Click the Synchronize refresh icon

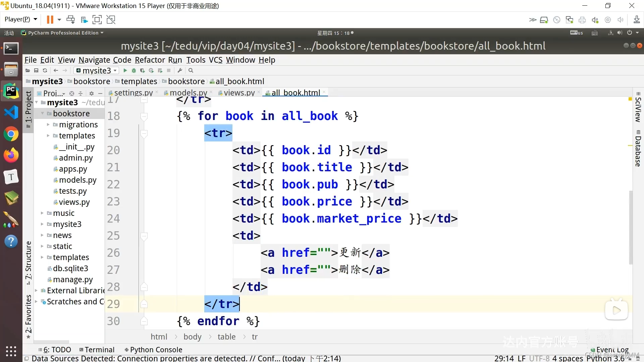45,70
